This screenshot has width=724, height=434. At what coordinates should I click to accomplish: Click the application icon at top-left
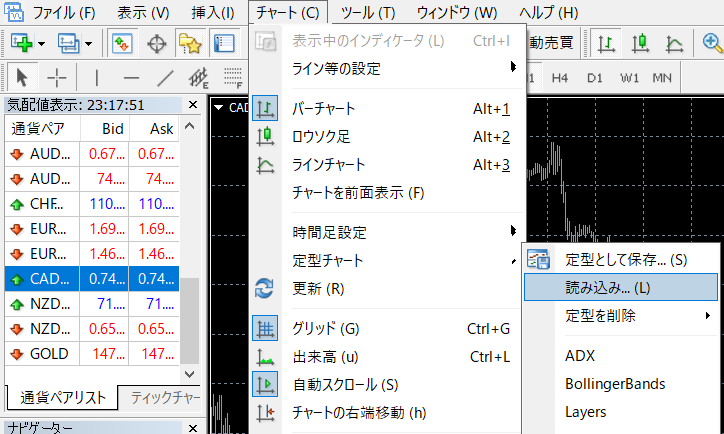coord(13,12)
